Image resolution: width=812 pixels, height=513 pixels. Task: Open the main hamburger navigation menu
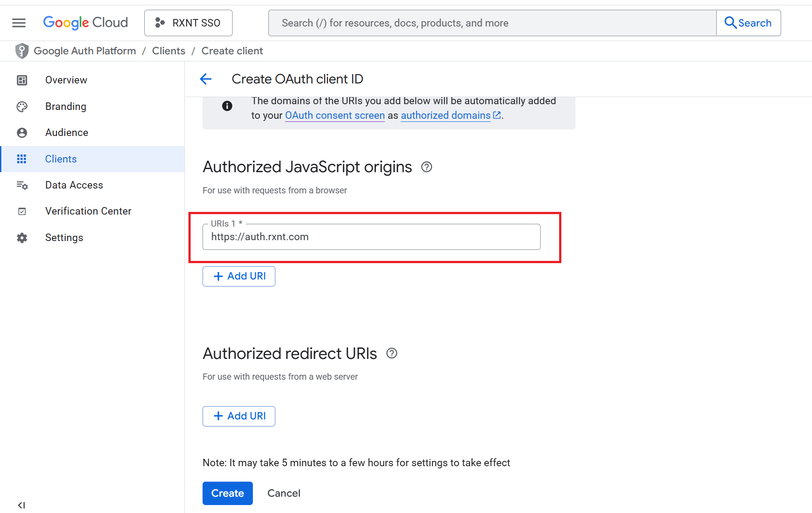tap(19, 23)
